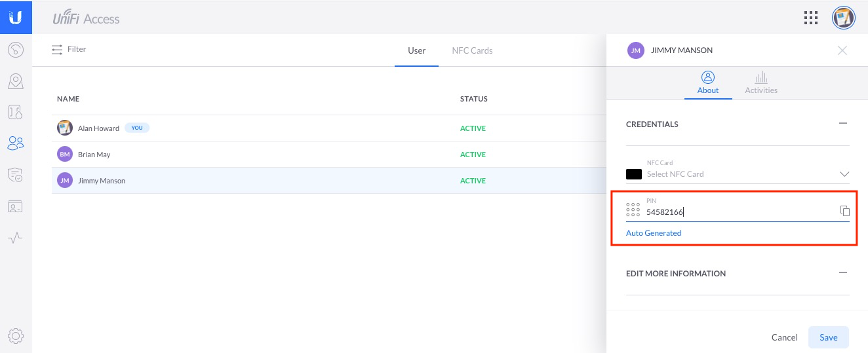This screenshot has width=868, height=353.
Task: Save the user changes
Action: [x=828, y=337]
